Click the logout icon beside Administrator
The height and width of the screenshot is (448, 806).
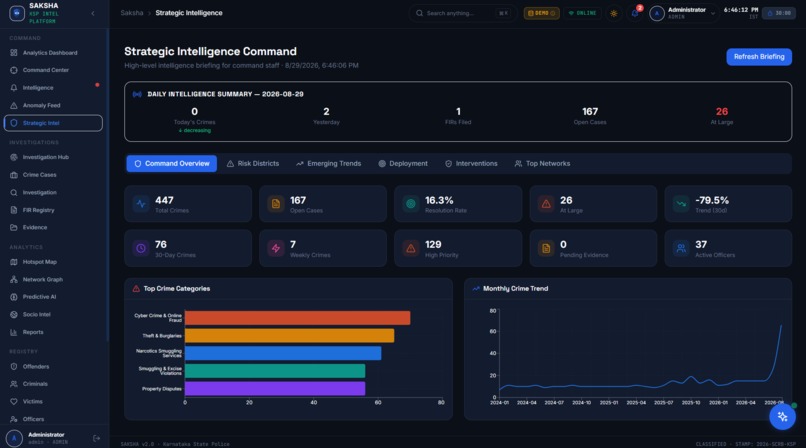(x=96, y=438)
